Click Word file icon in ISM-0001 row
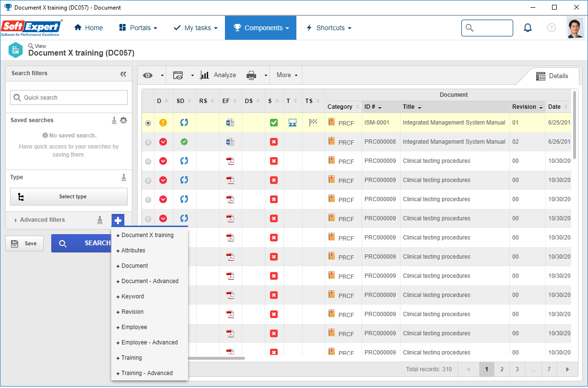This screenshot has height=388, width=588. pos(230,123)
